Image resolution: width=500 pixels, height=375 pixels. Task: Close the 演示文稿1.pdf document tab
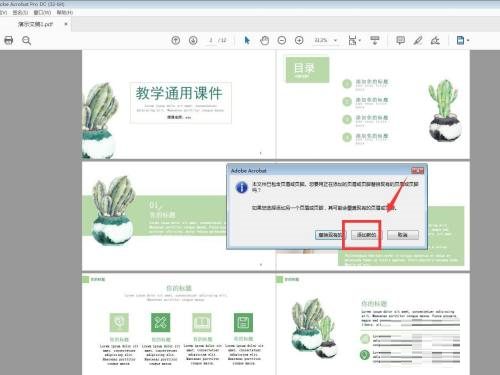click(x=66, y=24)
